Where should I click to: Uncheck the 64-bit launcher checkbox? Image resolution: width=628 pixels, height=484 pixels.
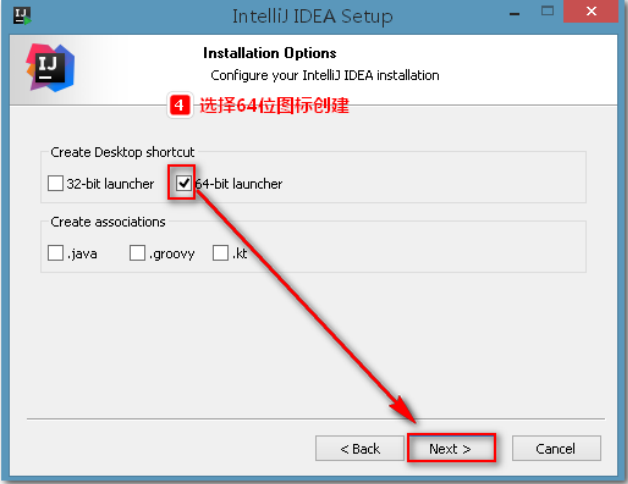tap(183, 184)
